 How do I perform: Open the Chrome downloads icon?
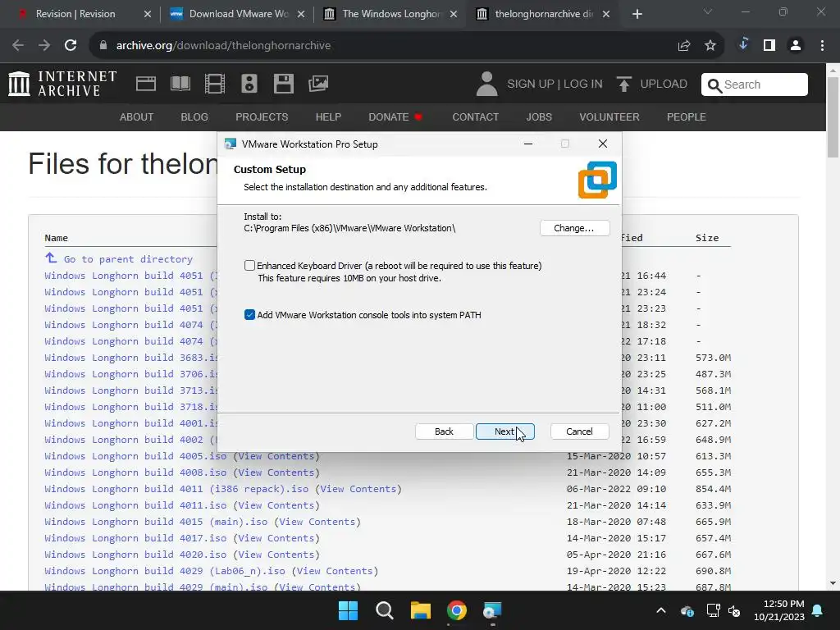(743, 45)
